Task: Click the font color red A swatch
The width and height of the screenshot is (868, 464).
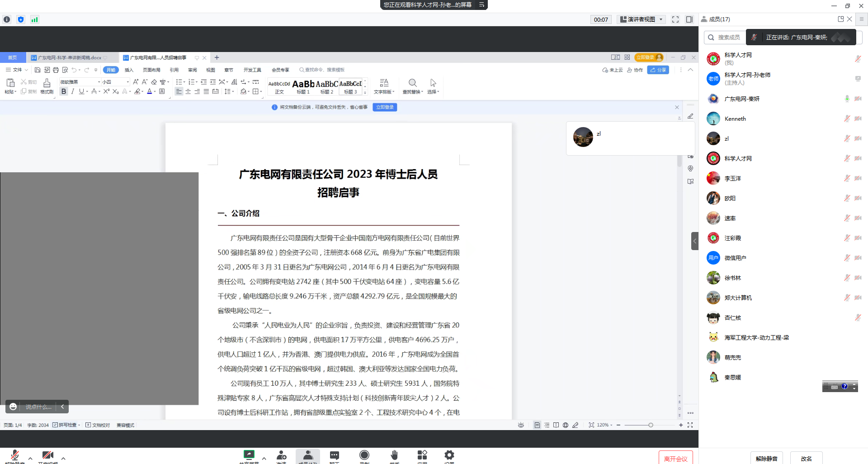Action: [x=150, y=91]
